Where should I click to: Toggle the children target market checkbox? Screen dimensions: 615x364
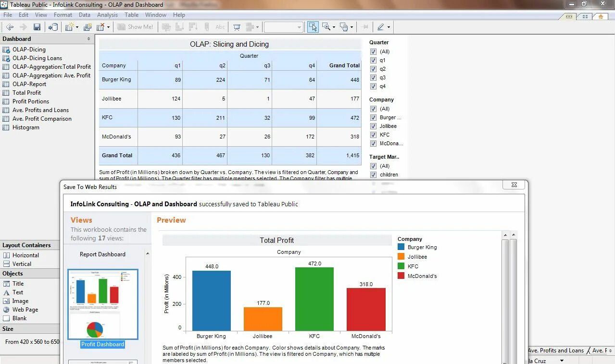click(373, 175)
